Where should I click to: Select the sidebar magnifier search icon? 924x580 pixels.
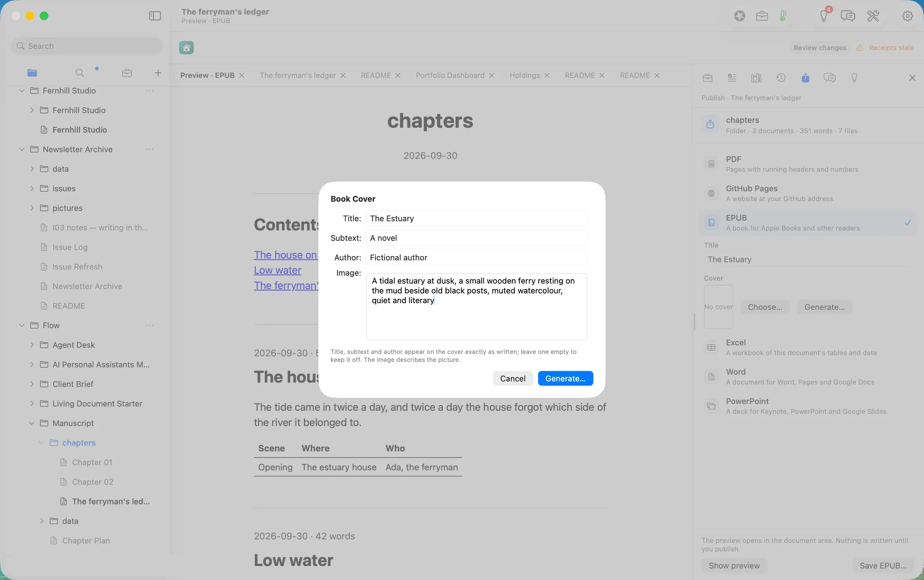(80, 73)
